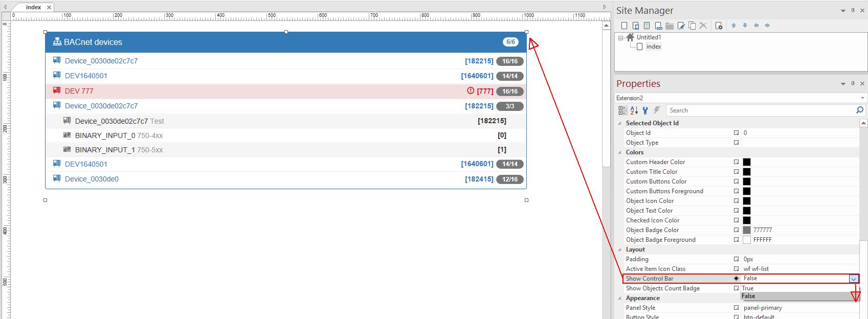Click the duplicate page icon in Site Manager
This screenshot has height=319, width=868.
[x=692, y=26]
